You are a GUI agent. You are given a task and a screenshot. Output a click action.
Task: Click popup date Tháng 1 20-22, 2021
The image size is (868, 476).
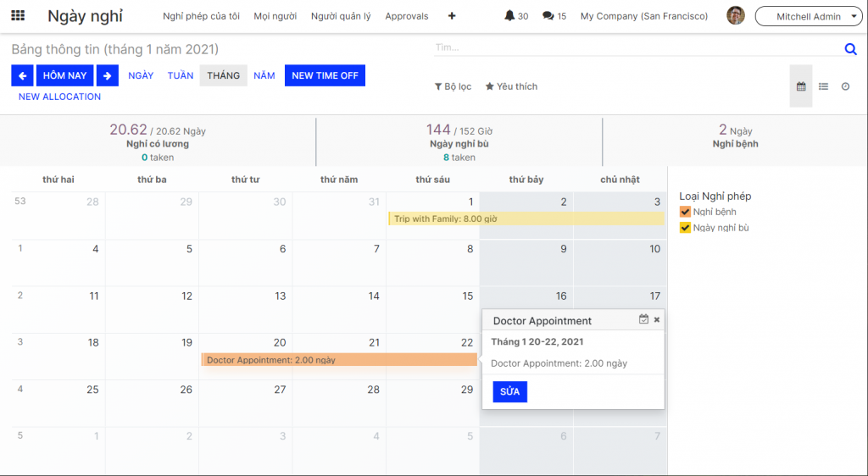coord(537,341)
